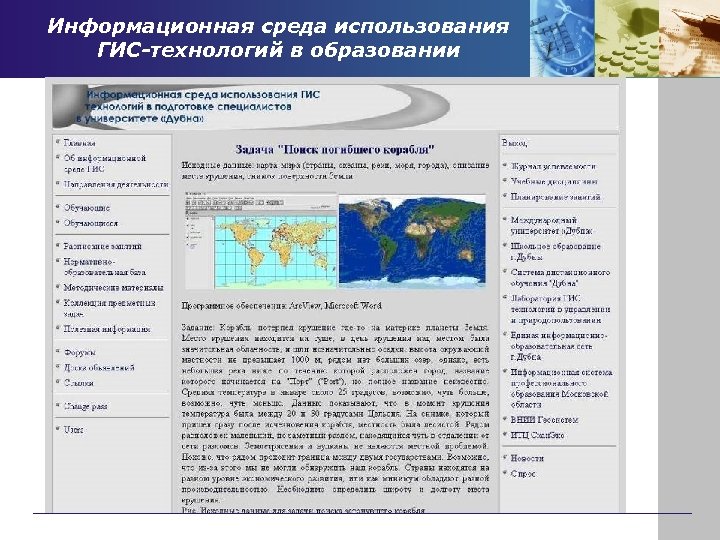Open Журнал успеваемости link

click(553, 166)
